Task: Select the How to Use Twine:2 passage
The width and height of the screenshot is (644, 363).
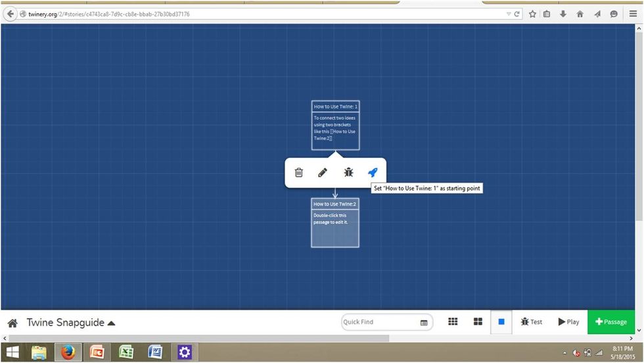Action: (335, 223)
